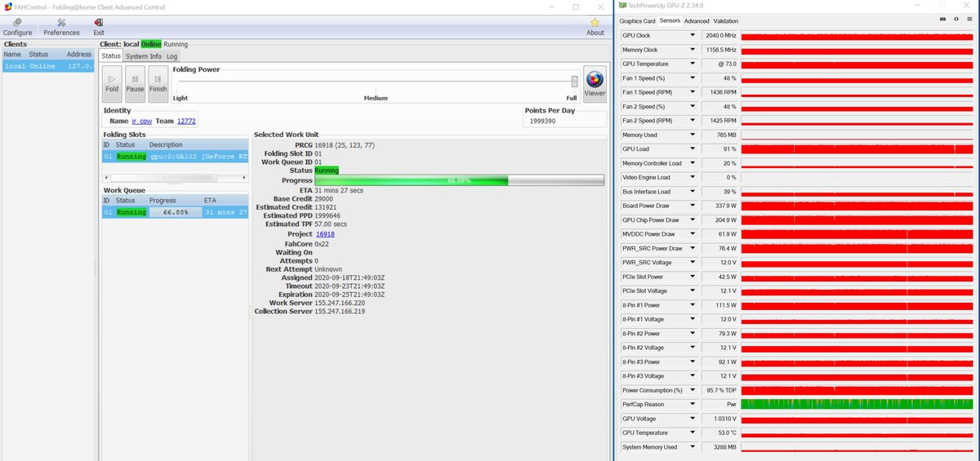
Task: Click the PerfCap Reason green graph
Action: 857,404
